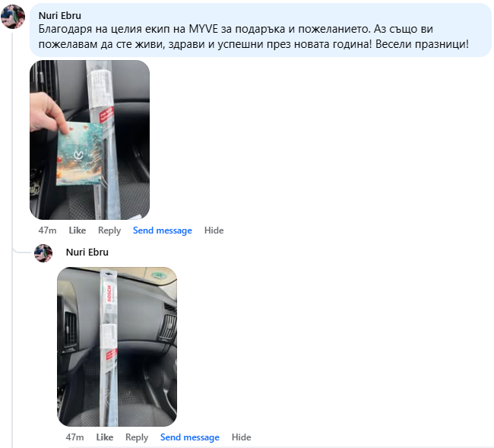Select the Bulgarian comment text bubble
This screenshot has width=494, height=448.
tap(261, 30)
